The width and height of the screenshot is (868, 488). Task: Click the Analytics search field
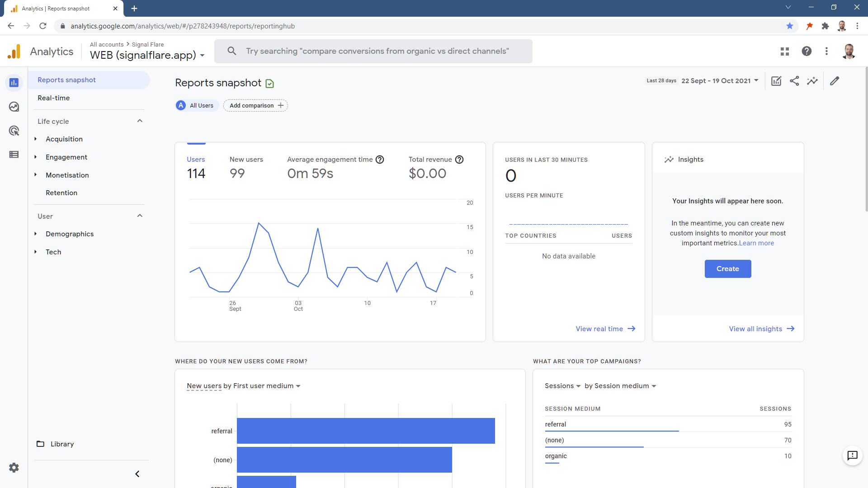[377, 52]
